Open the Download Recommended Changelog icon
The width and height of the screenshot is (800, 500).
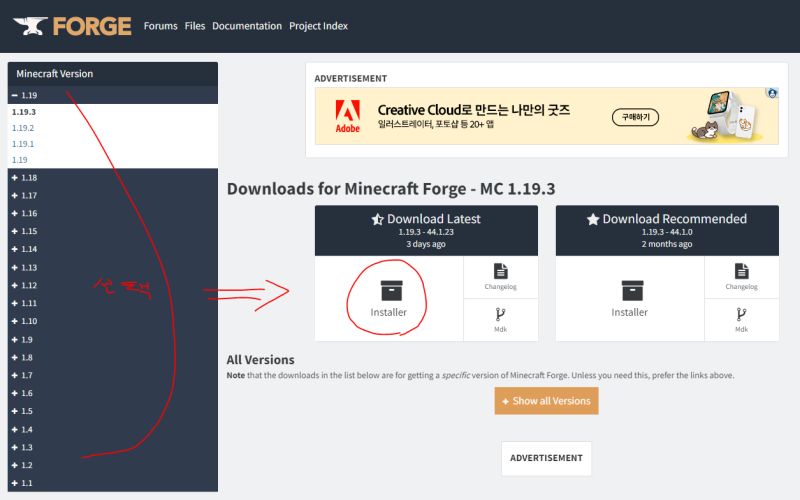coord(741,271)
